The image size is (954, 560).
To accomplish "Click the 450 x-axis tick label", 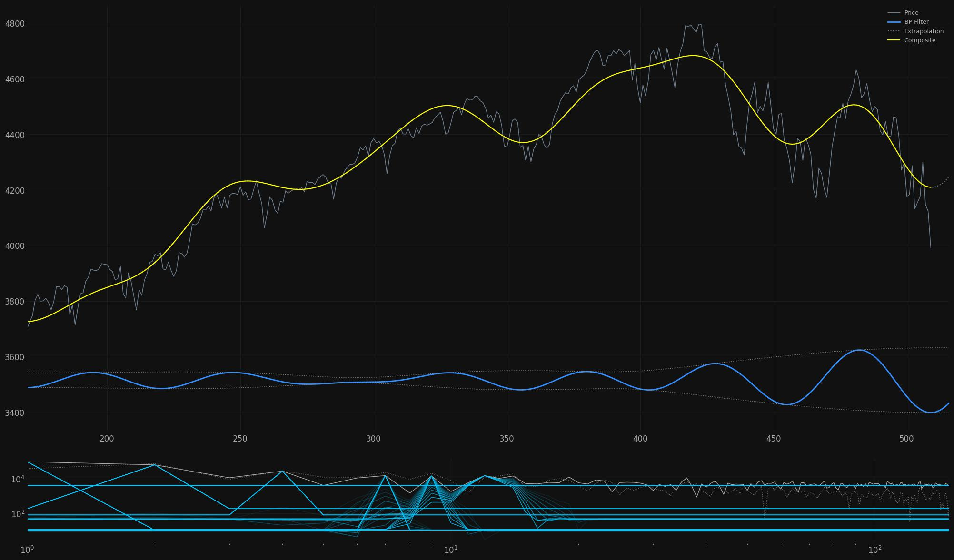I will 774,439.
